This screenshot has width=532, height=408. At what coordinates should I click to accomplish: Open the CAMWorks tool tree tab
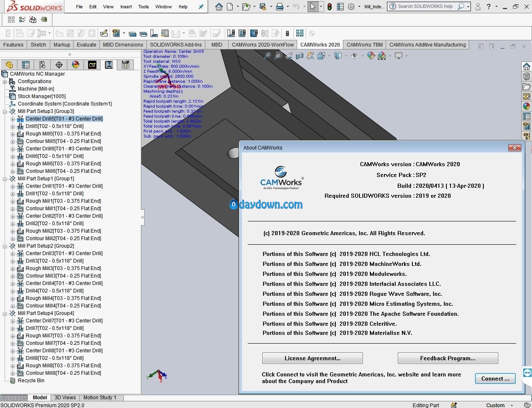(125, 65)
